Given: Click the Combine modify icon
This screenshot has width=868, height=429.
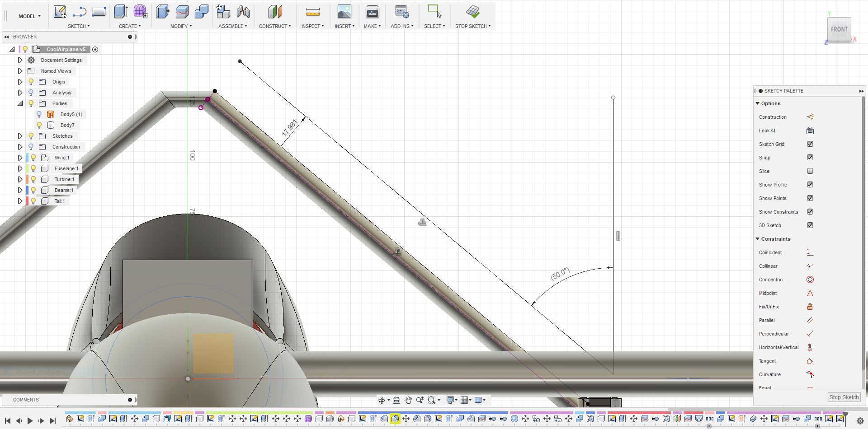Looking at the screenshot, I should [x=201, y=12].
